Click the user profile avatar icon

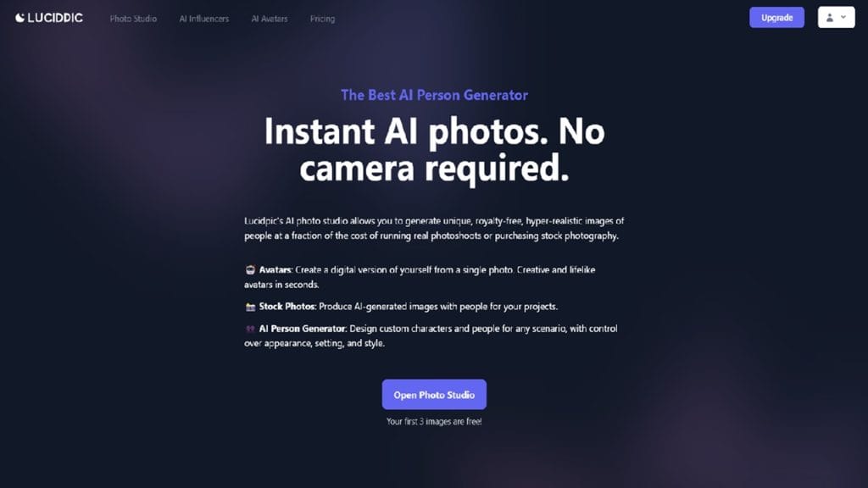[x=830, y=18]
